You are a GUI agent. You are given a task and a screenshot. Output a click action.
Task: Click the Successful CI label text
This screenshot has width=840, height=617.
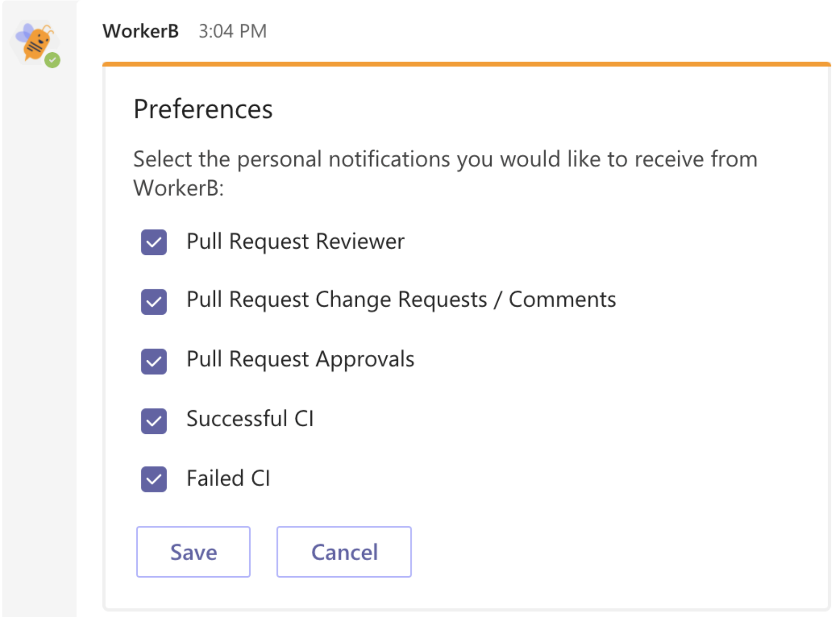(x=250, y=419)
